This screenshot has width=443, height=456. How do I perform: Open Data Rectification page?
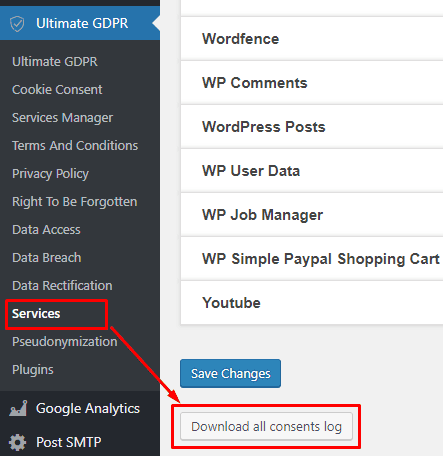[x=62, y=286]
